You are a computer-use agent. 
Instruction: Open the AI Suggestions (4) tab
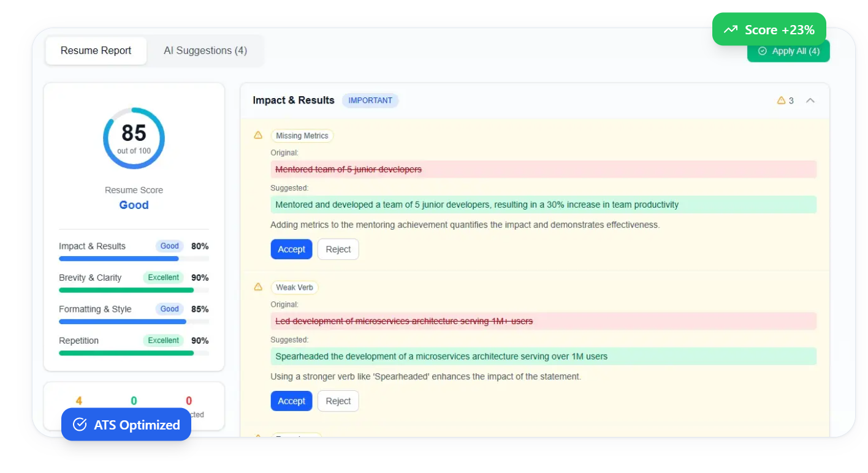tap(205, 51)
